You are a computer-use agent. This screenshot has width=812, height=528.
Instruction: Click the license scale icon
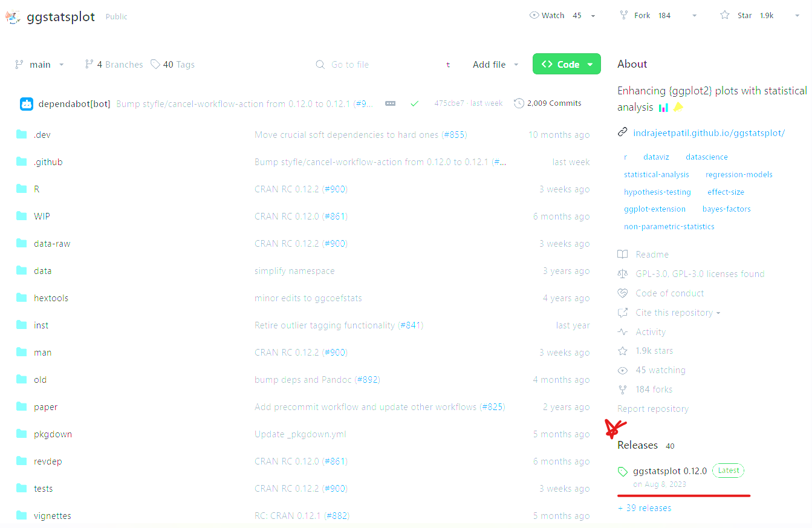coord(623,274)
